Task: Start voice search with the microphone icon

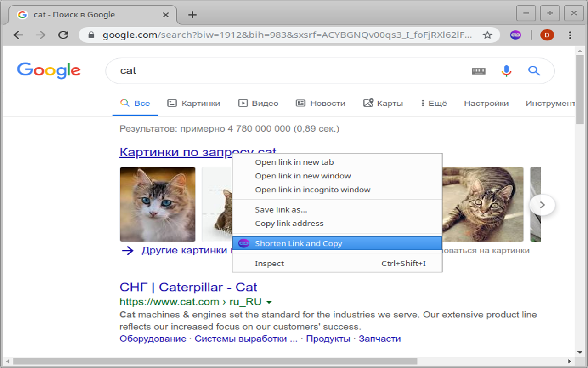Action: coord(506,71)
